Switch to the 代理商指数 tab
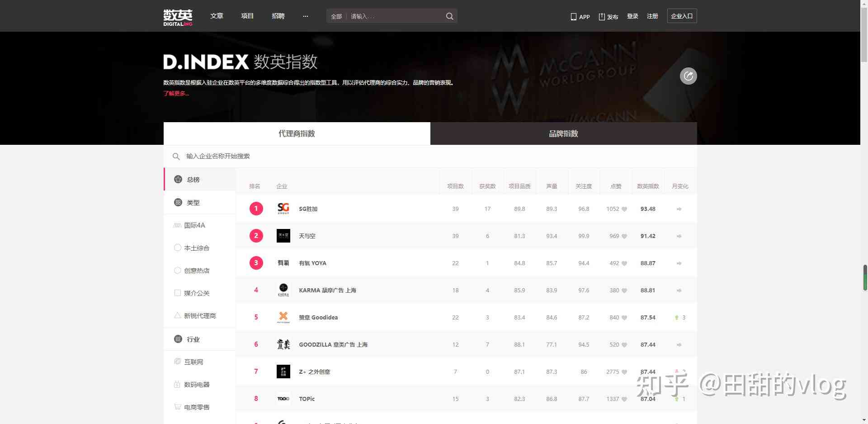The height and width of the screenshot is (424, 868). (x=297, y=133)
